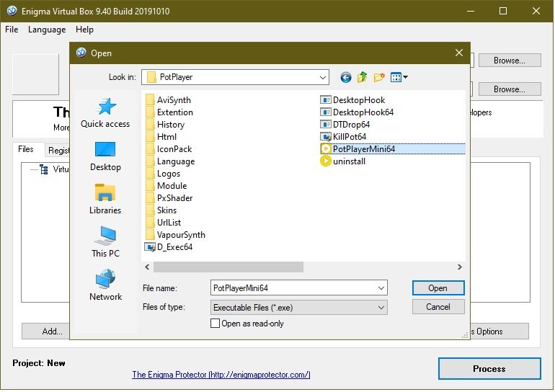Create a new folder icon

coord(378,77)
